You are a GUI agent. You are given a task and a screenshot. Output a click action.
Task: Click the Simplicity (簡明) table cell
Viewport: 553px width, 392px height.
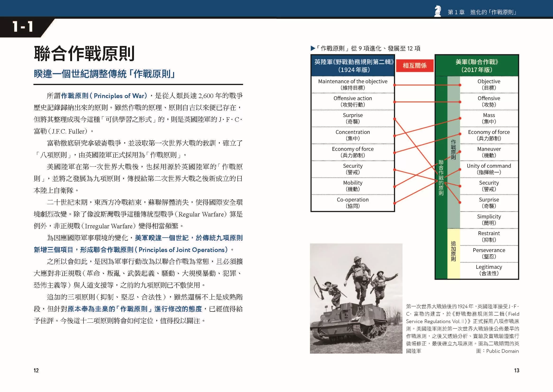point(489,220)
